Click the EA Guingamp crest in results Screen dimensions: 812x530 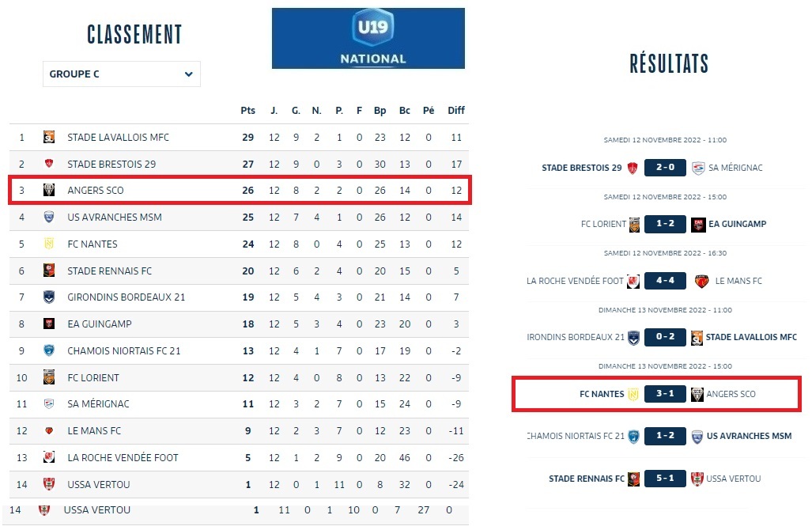pos(698,225)
